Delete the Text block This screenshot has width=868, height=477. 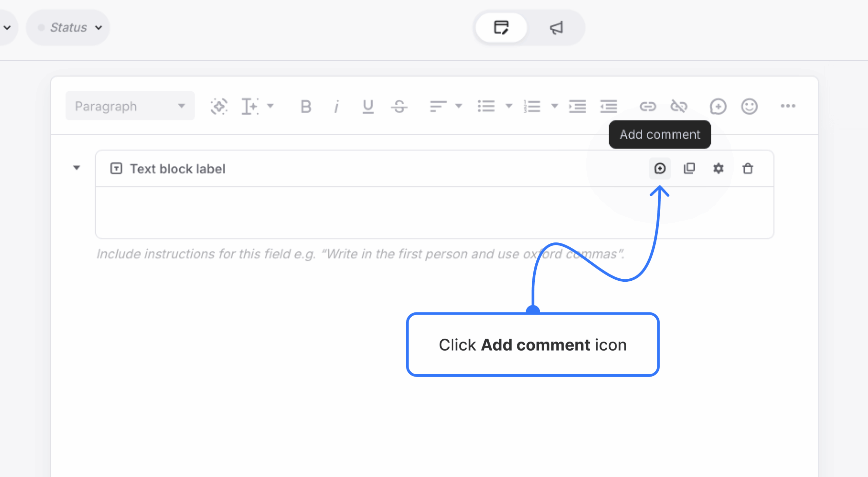tap(748, 168)
